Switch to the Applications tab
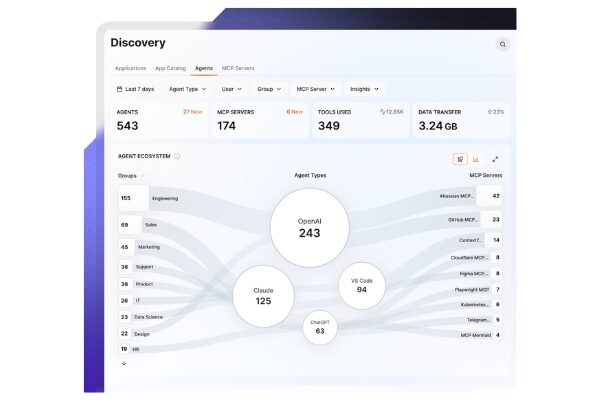 [130, 68]
